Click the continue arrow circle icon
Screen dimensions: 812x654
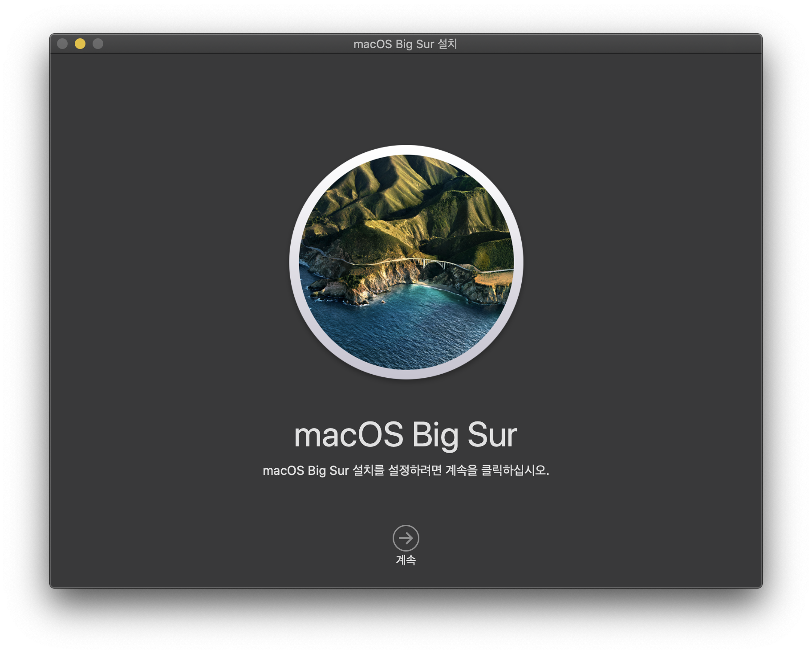[406, 538]
